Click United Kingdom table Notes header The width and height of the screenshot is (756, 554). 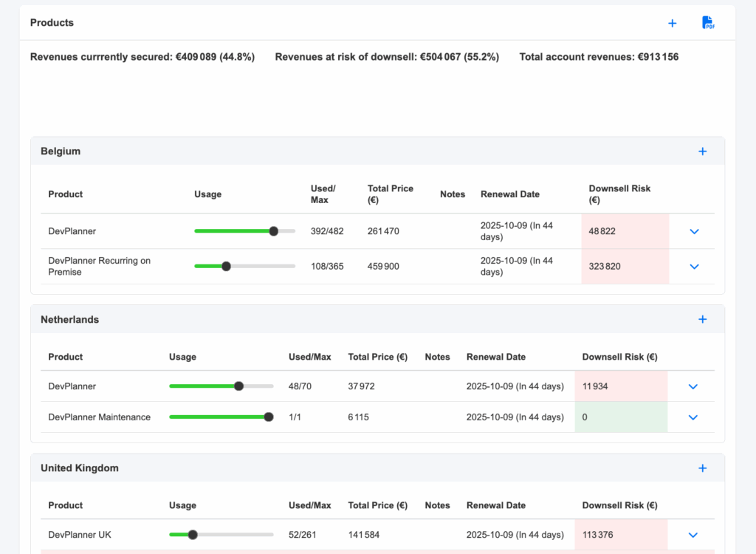(x=437, y=505)
